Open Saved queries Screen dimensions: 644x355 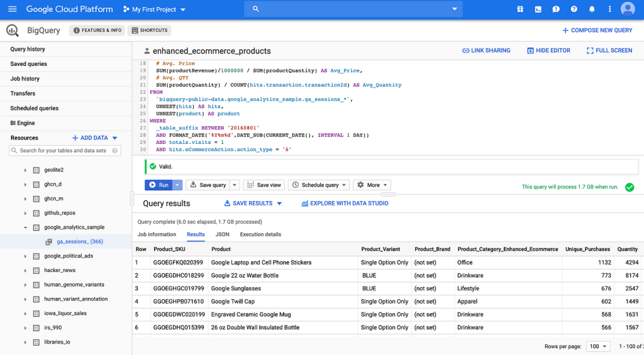28,64
